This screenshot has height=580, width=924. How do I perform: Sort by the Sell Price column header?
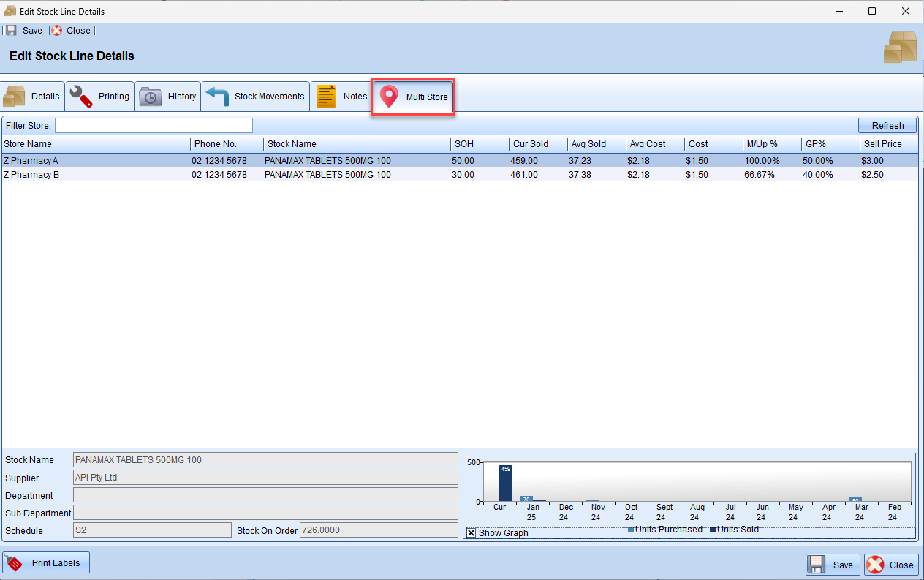click(889, 144)
